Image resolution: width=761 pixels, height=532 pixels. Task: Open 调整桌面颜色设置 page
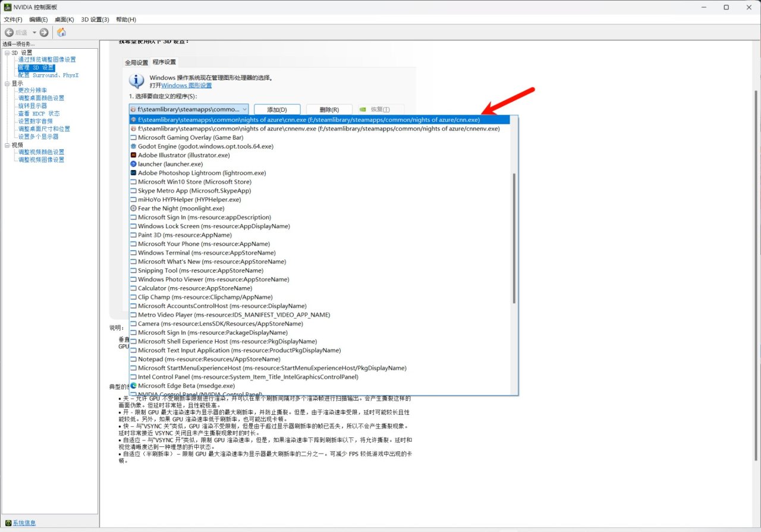tap(41, 98)
